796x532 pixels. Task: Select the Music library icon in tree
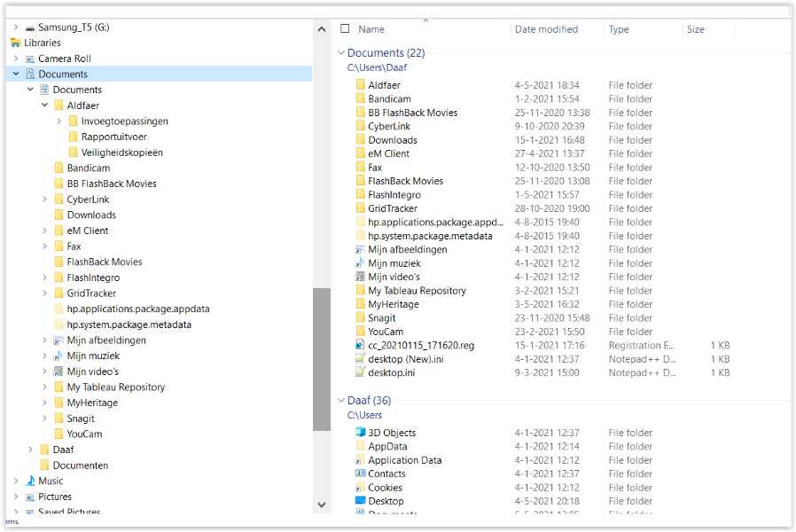pos(30,481)
